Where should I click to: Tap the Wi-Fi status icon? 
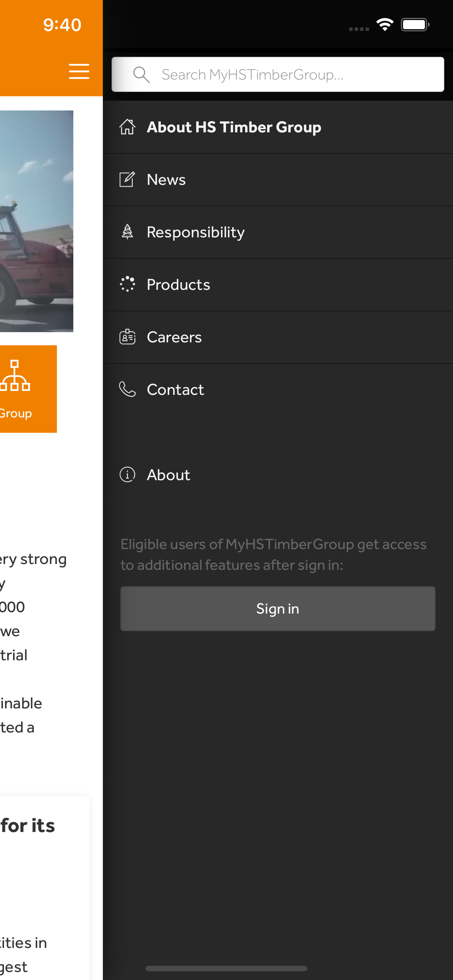click(385, 25)
